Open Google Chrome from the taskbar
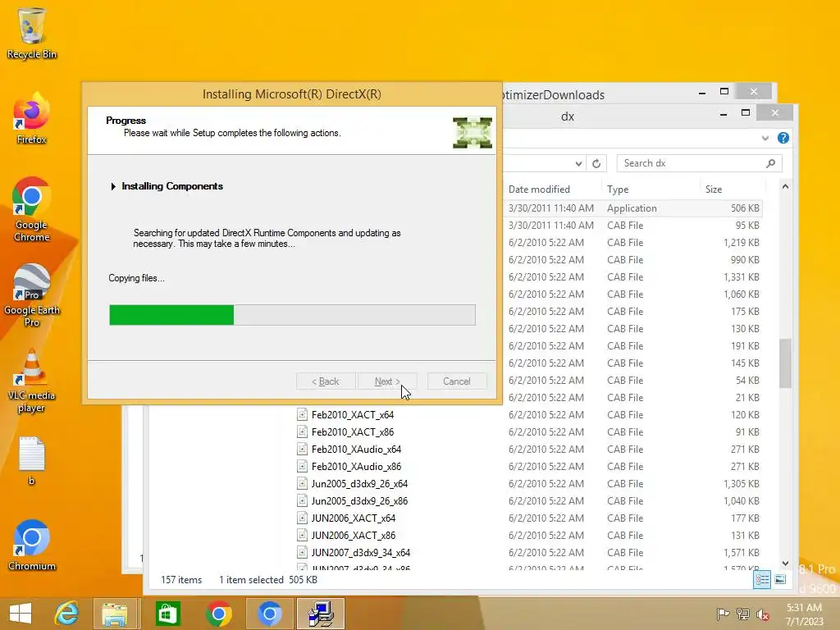840x630 pixels. pos(218,614)
